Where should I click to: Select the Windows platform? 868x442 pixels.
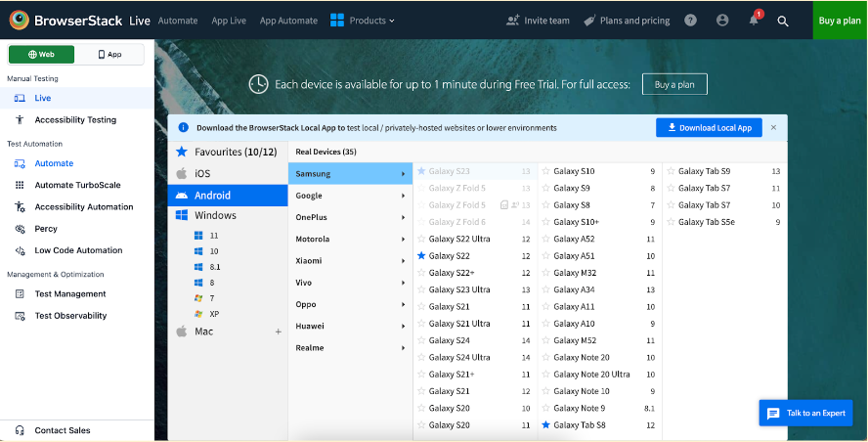[228, 215]
